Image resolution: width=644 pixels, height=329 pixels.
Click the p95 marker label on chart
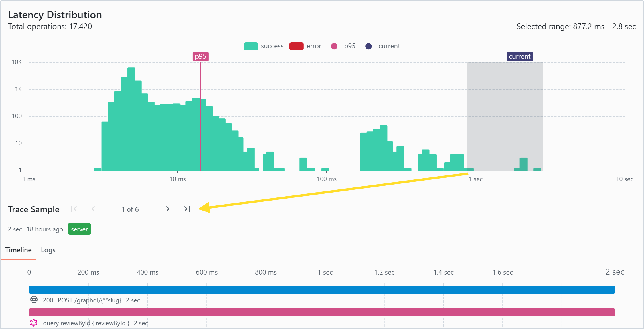[200, 57]
